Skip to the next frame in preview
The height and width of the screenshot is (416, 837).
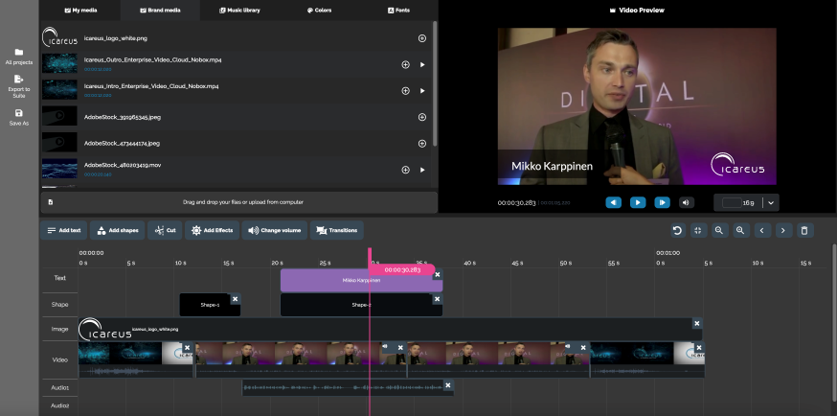(x=661, y=202)
